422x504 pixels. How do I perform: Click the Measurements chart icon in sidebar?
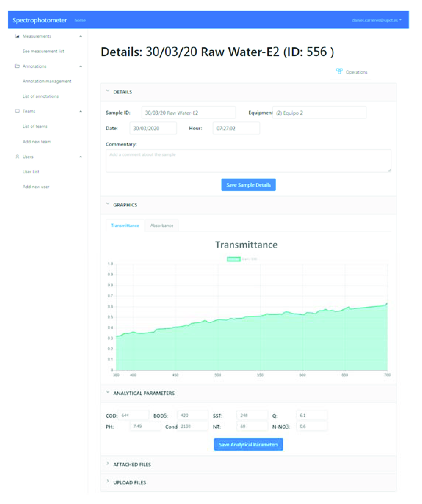click(x=17, y=36)
